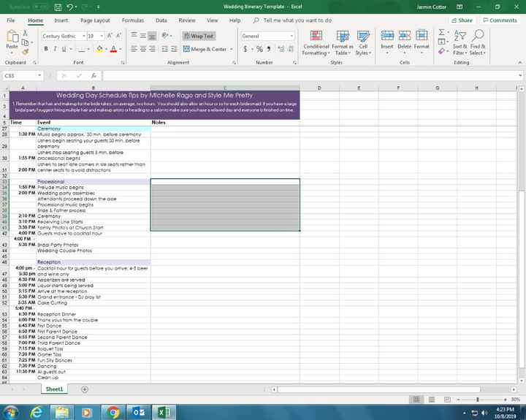526x420 pixels.
Task: Toggle Middle Align
Action: [x=143, y=36]
